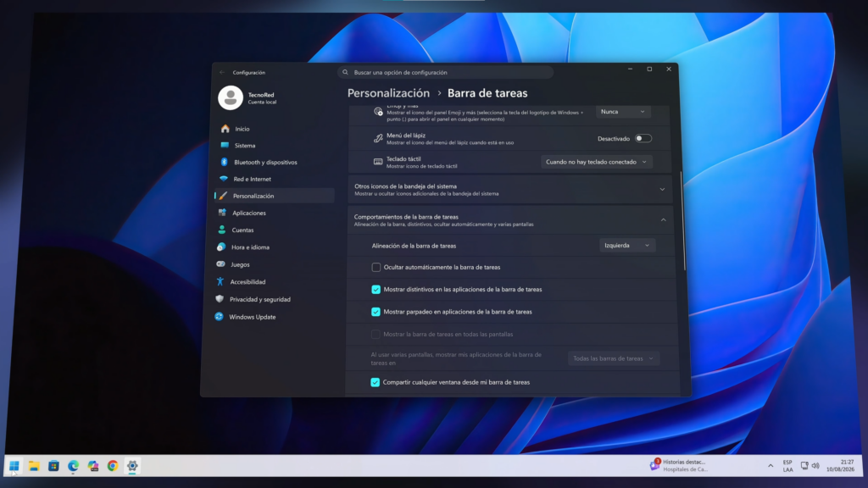This screenshot has width=868, height=488.
Task: Open the Inicio home icon in sidebar
Action: pyautogui.click(x=225, y=129)
